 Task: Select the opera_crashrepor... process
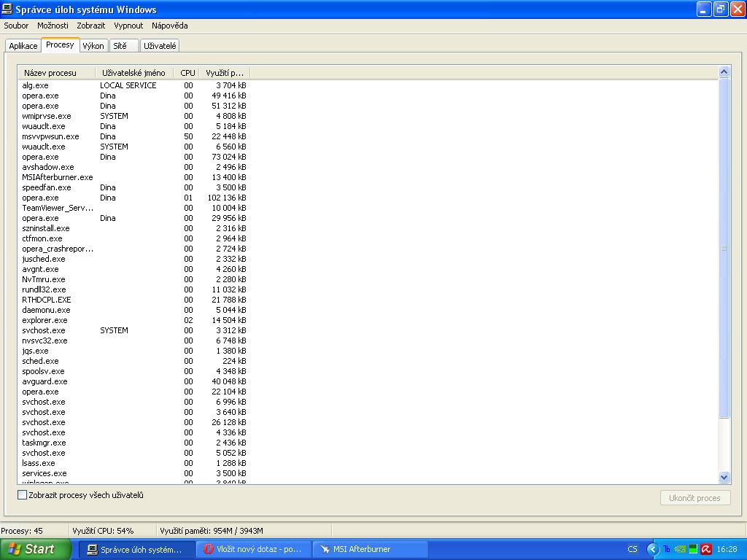[x=134, y=249]
